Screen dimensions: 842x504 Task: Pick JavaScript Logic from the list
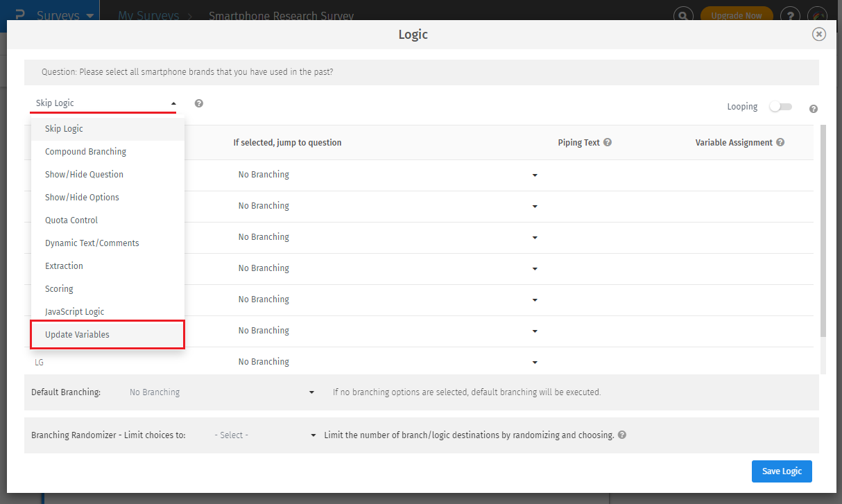(x=74, y=312)
